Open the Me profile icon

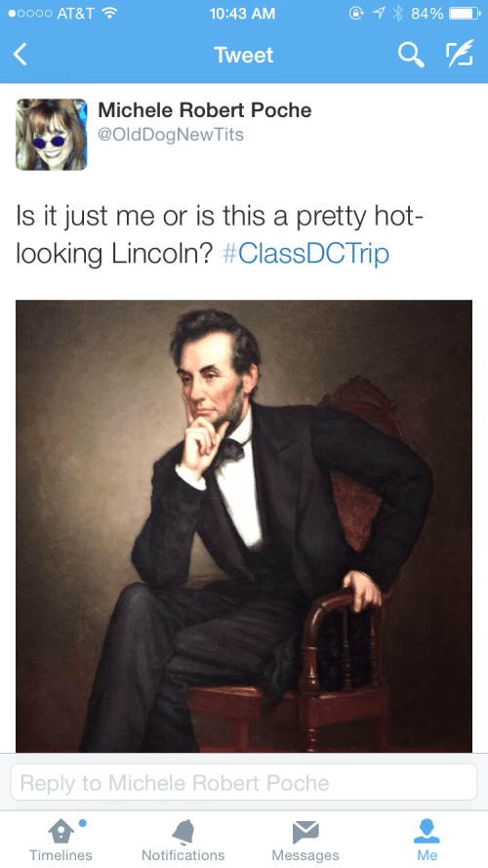[427, 832]
